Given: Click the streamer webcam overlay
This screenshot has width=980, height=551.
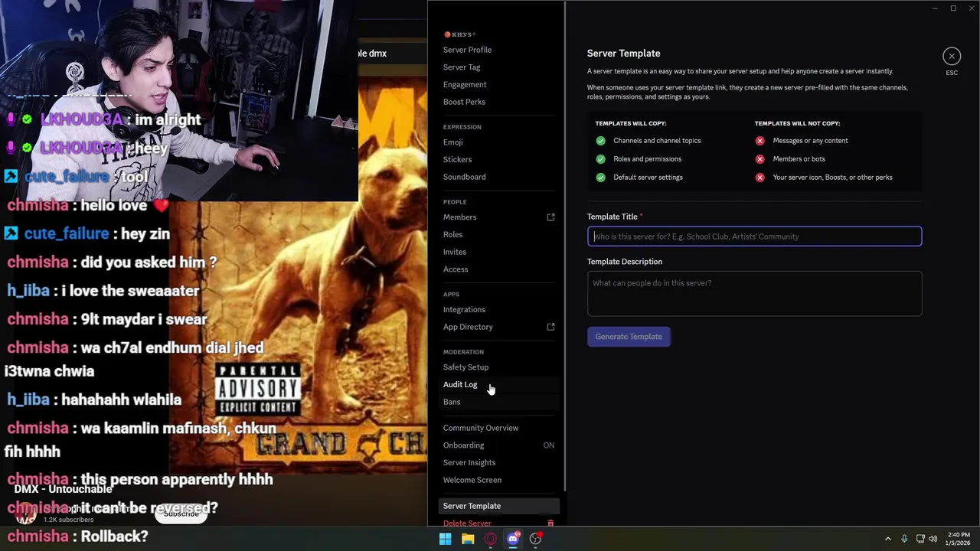Looking at the screenshot, I should pos(179,100).
